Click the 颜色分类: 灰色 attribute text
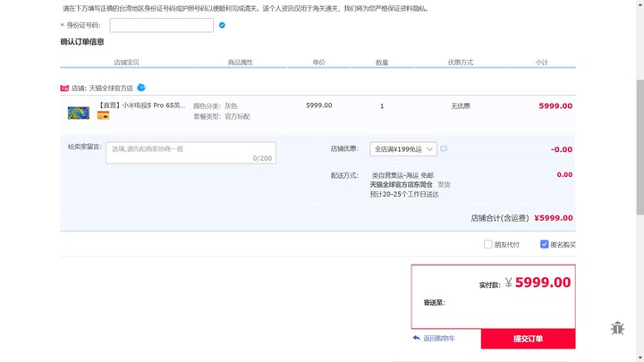The height and width of the screenshot is (362, 644). click(x=216, y=105)
